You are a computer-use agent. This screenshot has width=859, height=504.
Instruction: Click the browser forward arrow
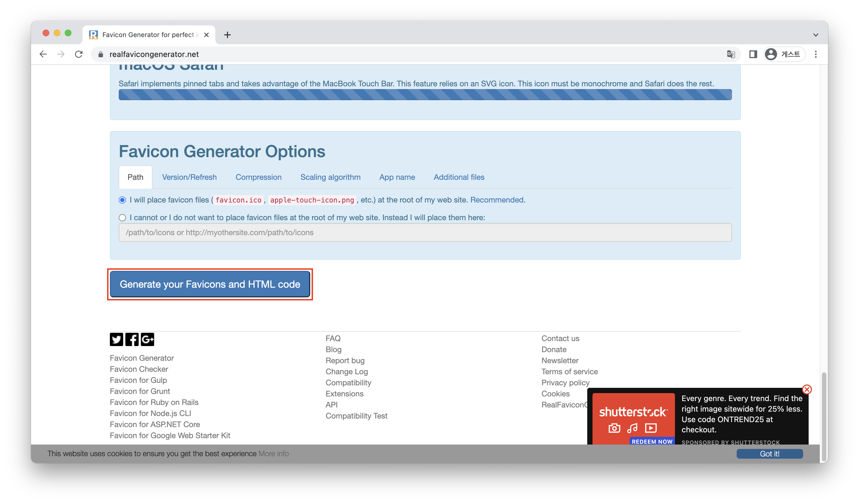click(61, 54)
